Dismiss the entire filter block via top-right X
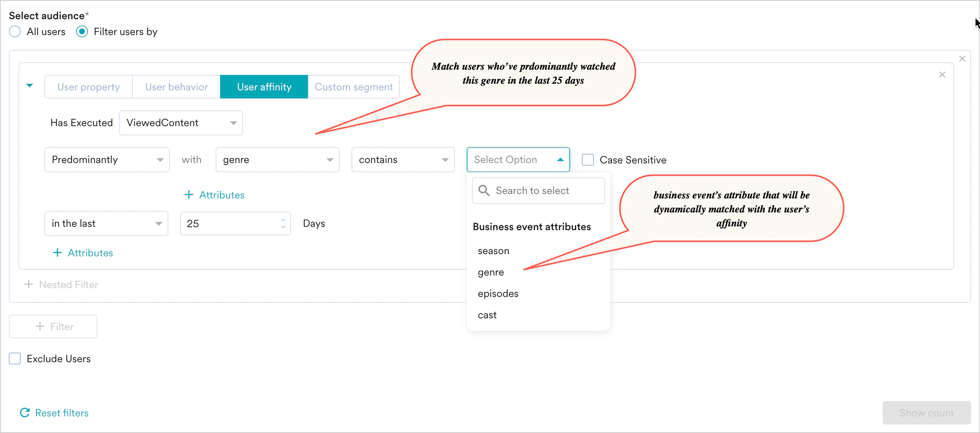This screenshot has height=433, width=980. pyautogui.click(x=963, y=58)
